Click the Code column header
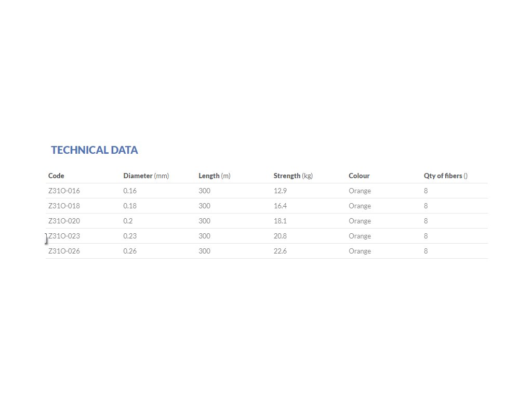532x399 pixels. 56,176
